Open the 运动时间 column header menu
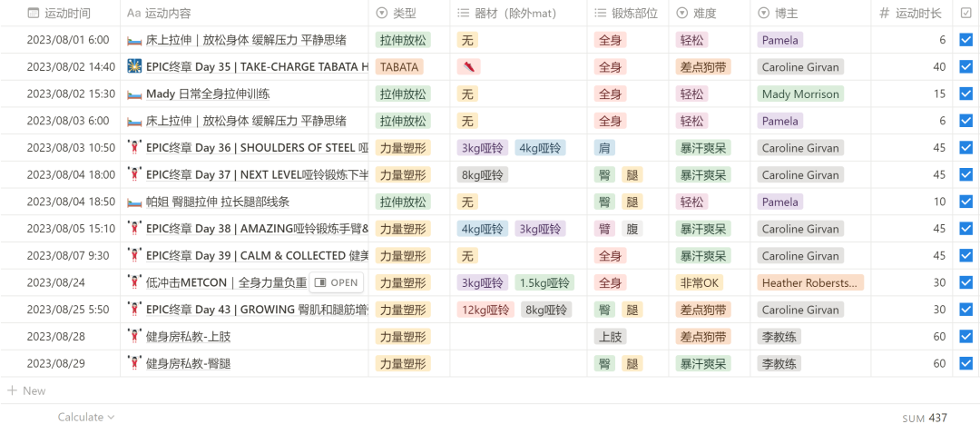 [60, 13]
